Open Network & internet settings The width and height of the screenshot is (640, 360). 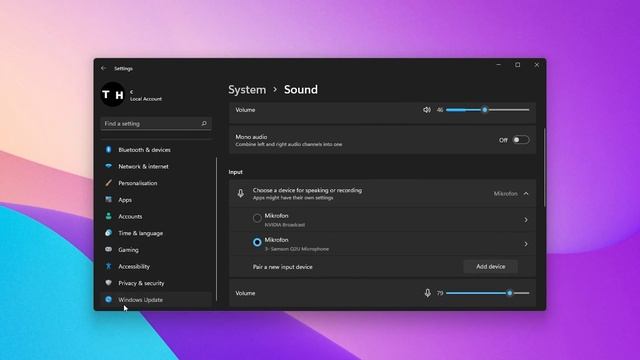point(156,167)
